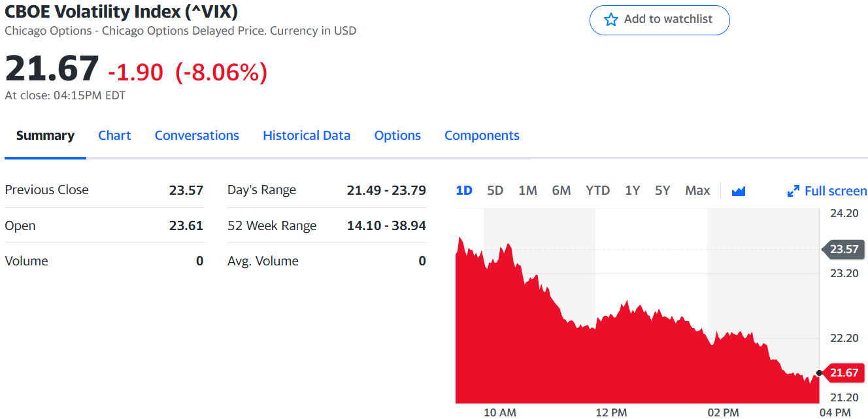Click the Volume label in first column

[26, 261]
